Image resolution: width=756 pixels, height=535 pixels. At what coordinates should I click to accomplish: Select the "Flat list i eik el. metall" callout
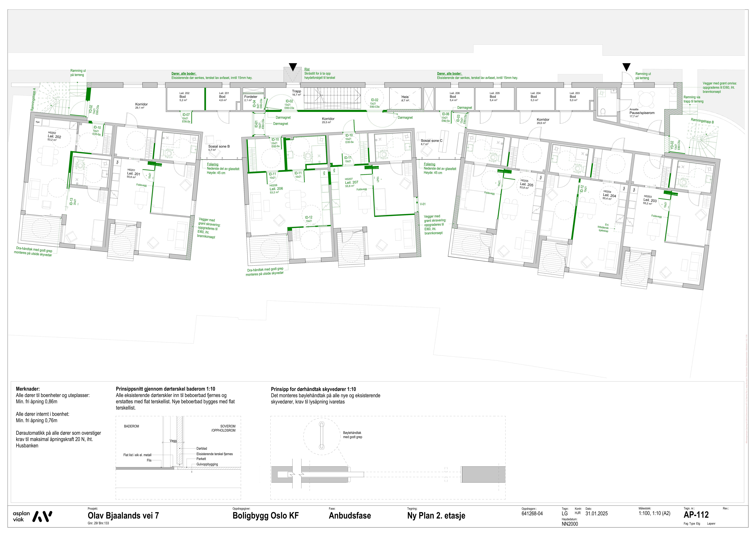coord(137,455)
